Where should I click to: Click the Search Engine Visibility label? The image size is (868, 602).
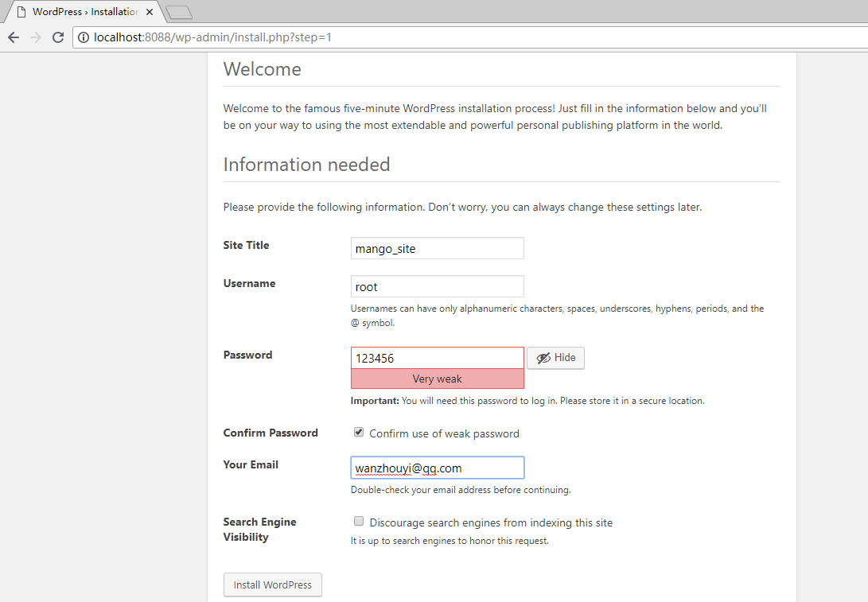259,529
